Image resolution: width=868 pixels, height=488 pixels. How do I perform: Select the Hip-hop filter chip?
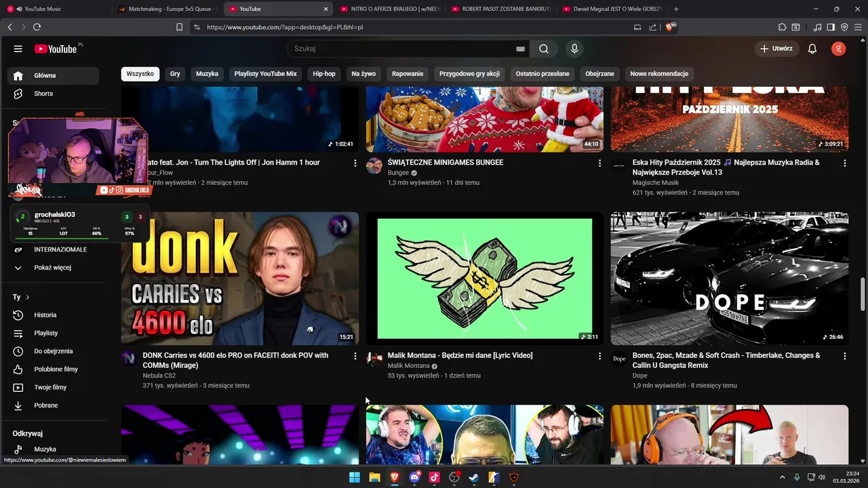324,74
